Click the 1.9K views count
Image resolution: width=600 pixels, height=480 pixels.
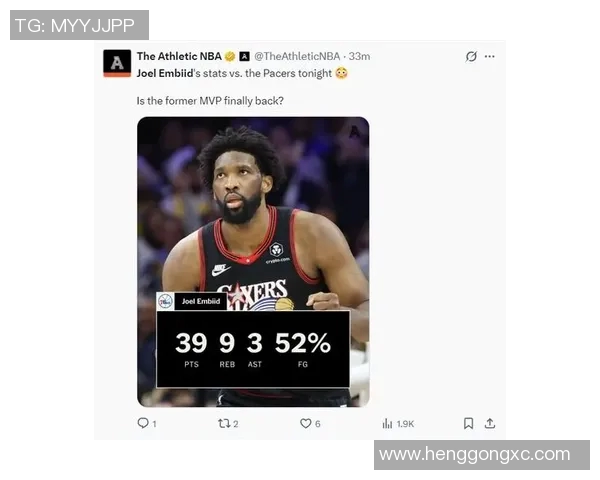(405, 424)
